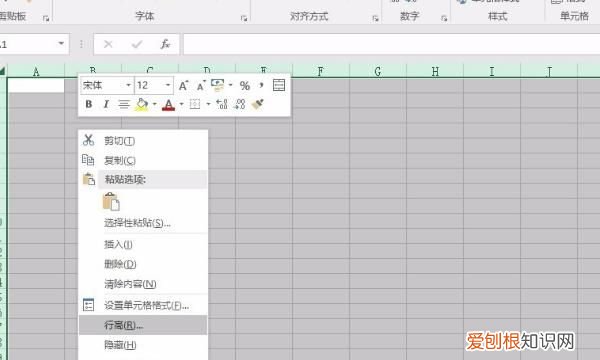The width and height of the screenshot is (600, 360).
Task: Click the increase font size icon
Action: click(183, 85)
